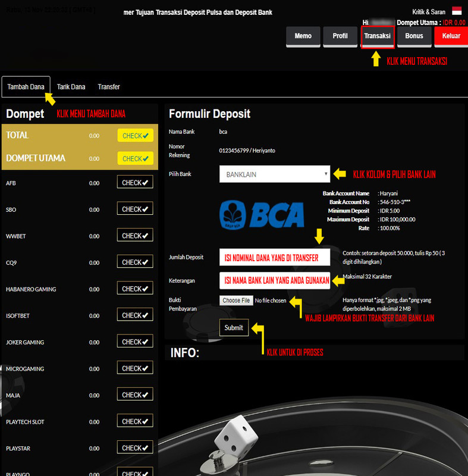Check the CQ9 wallet balance
Image resolution: width=468 pixels, height=476 pixels.
coord(135,262)
